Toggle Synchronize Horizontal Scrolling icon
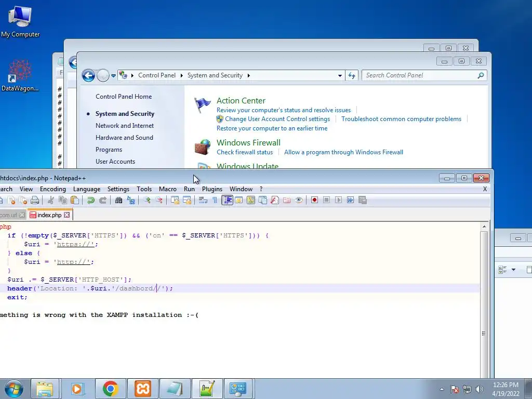The height and width of the screenshot is (399, 532). [x=187, y=200]
